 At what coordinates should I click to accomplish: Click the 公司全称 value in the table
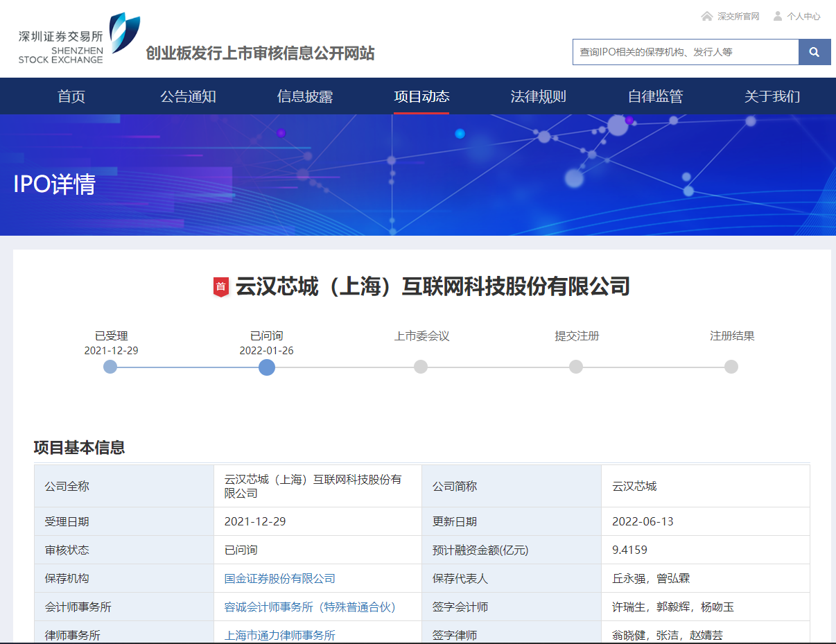tap(313, 486)
